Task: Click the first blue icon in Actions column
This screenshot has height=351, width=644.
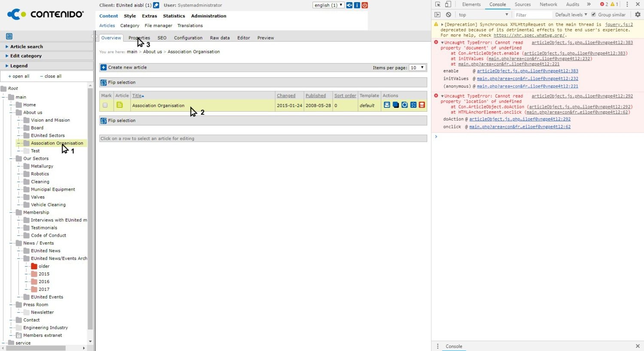Action: (x=387, y=105)
